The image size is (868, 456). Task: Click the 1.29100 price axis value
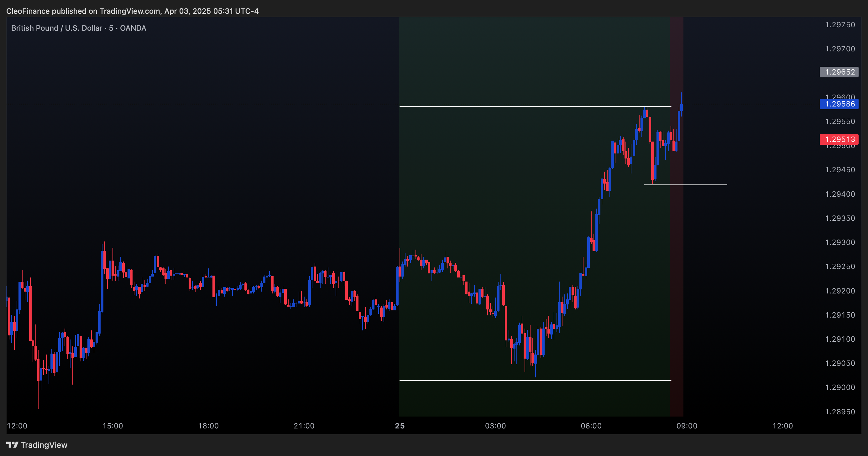click(x=840, y=339)
